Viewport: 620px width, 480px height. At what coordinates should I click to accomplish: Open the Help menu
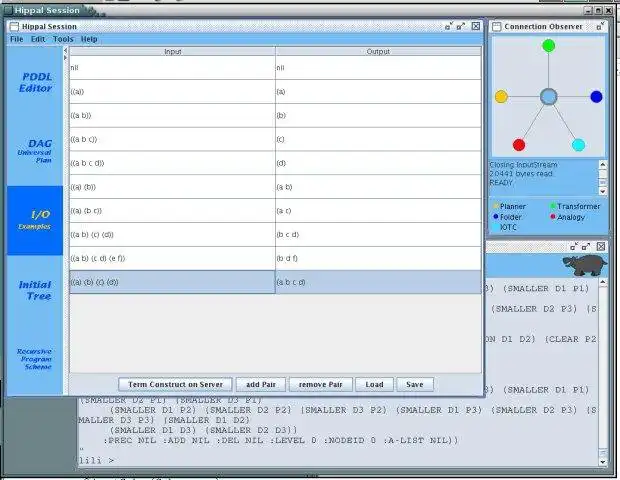(89, 39)
